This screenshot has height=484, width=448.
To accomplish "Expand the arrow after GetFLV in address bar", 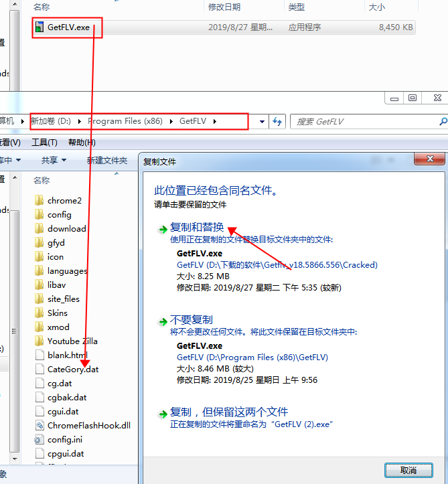I will click(x=214, y=121).
